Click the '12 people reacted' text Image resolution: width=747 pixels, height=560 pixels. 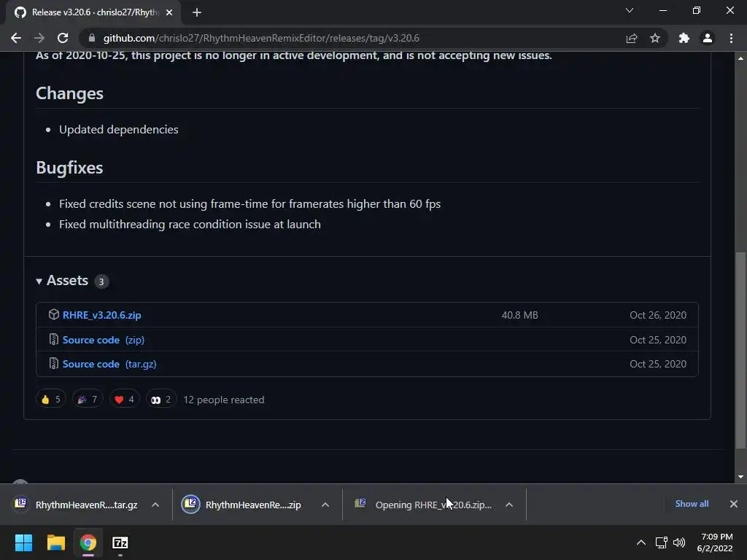224,400
